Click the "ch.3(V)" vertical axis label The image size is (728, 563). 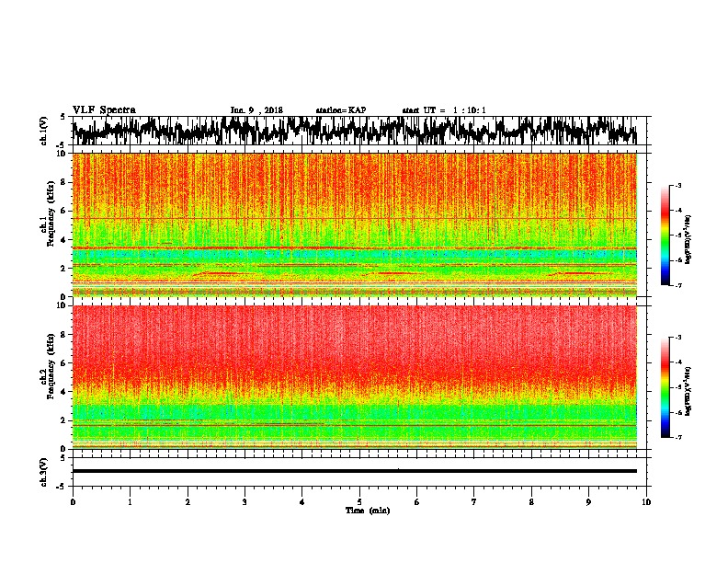coord(44,472)
